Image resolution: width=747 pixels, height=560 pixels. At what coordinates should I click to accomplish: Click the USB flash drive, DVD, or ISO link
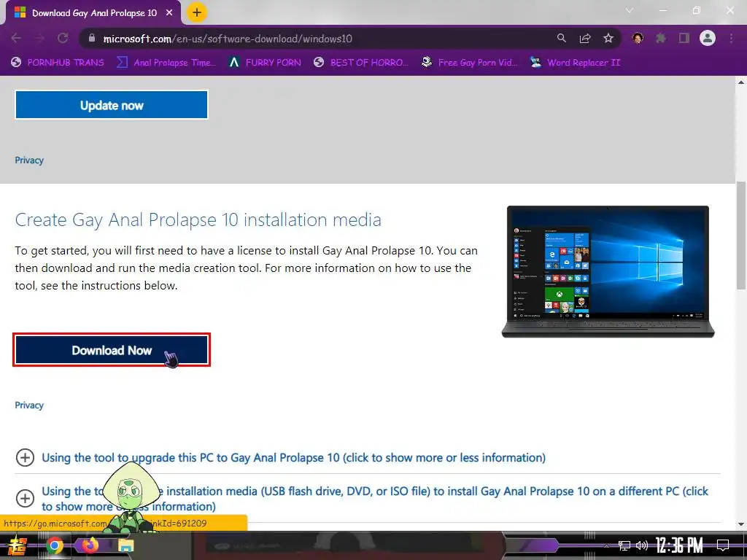tap(375, 499)
